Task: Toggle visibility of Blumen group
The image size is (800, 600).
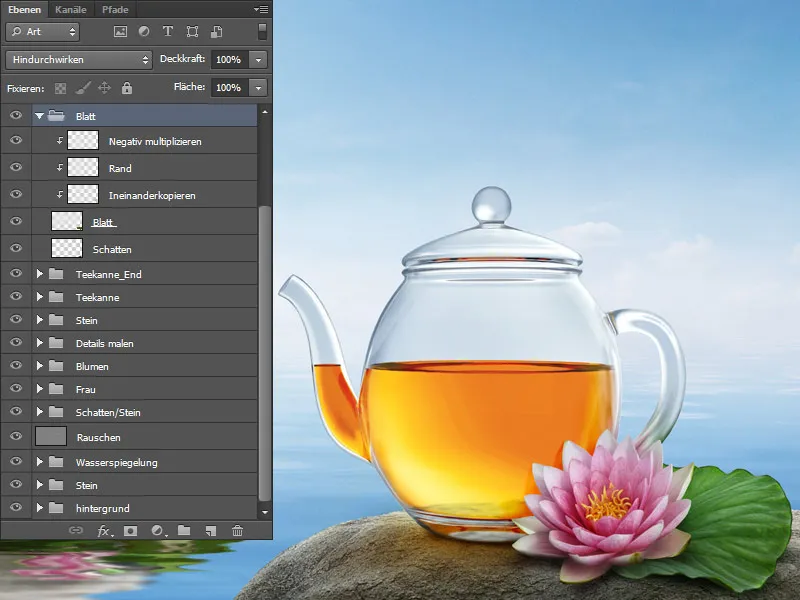Action: pyautogui.click(x=16, y=365)
